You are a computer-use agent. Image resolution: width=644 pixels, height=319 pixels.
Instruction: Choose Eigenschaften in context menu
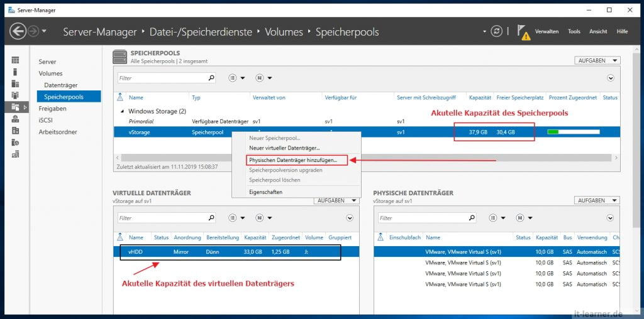click(266, 192)
